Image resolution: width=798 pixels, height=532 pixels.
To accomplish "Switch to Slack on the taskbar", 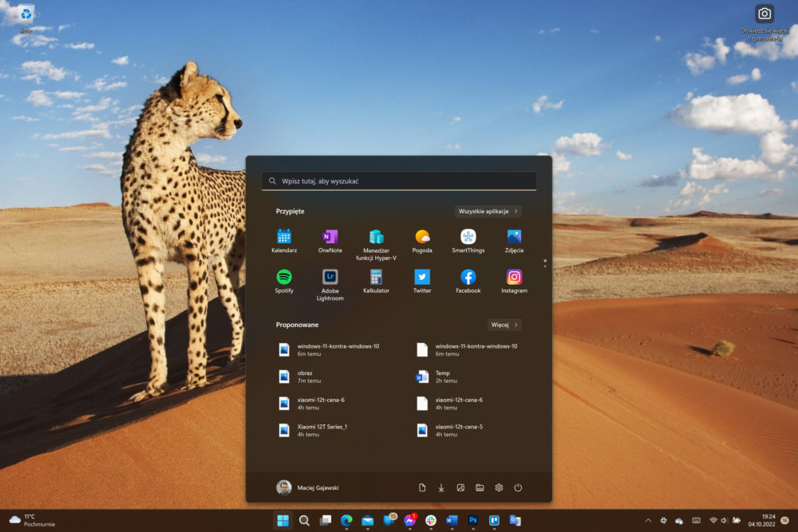I will tap(431, 520).
